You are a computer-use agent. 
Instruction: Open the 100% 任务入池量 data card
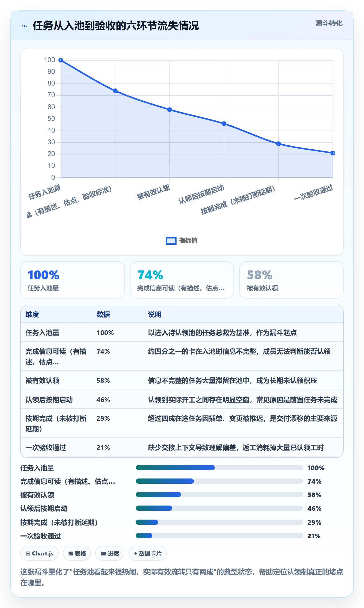click(73, 280)
